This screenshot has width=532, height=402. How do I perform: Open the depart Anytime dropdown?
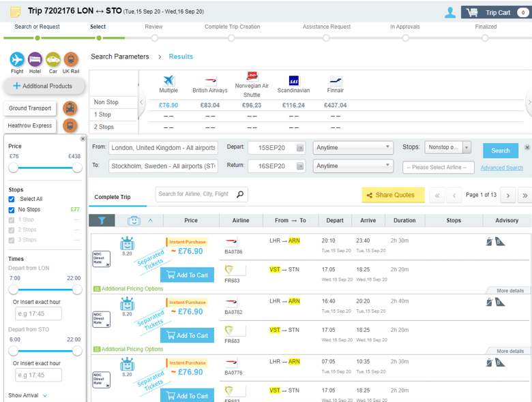click(353, 147)
